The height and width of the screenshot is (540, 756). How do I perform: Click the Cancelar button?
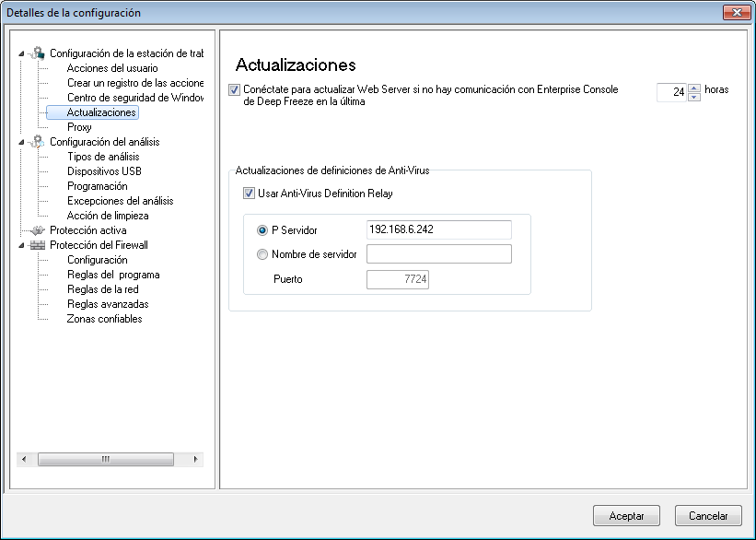pos(708,516)
